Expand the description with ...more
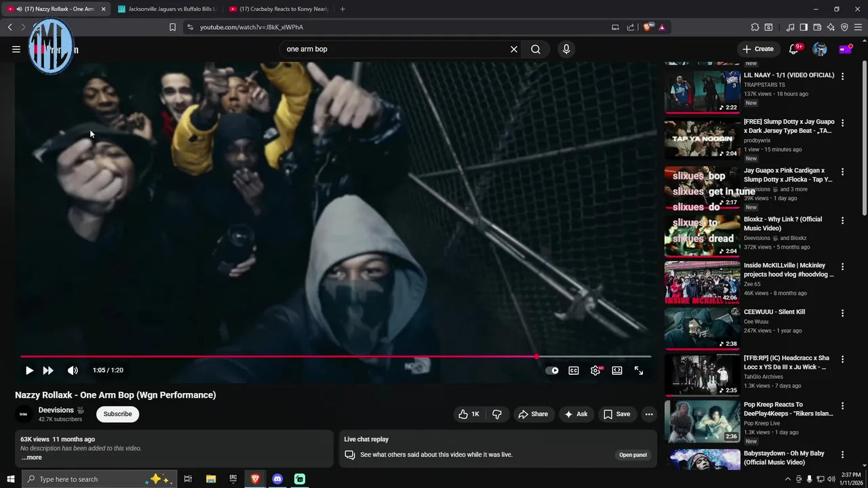 pos(31,457)
